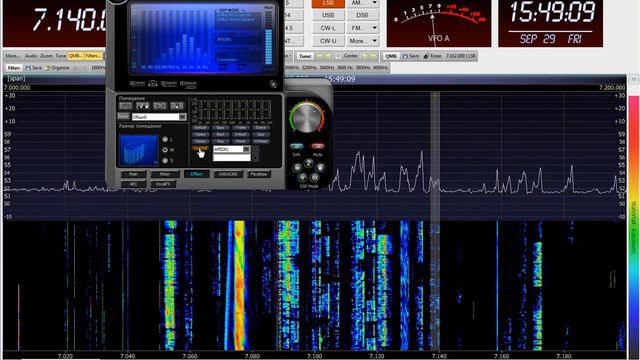This screenshot has width=640, height=360.
Task: Click the Filter Organise icon
Action: tap(47, 68)
